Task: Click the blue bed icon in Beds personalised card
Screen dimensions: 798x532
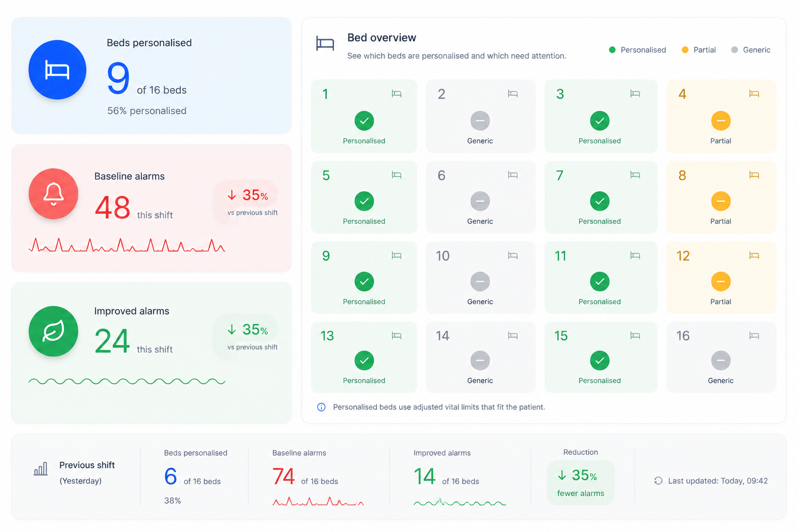Action: pyautogui.click(x=57, y=70)
